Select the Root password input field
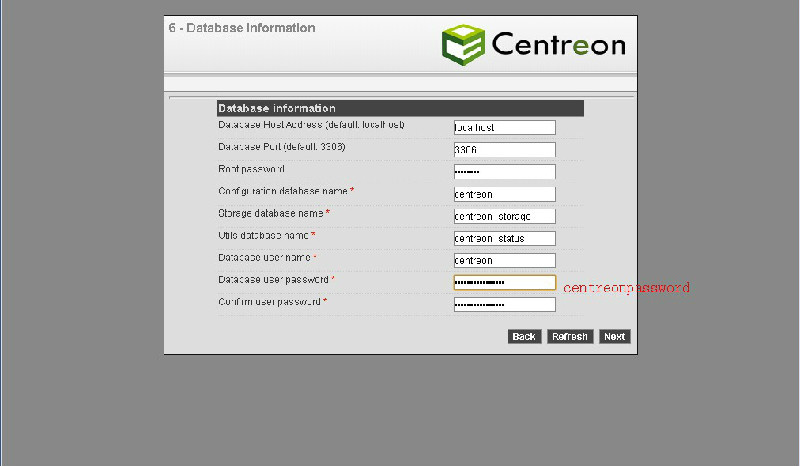Screen dimensions: 800x466 coord(504,172)
